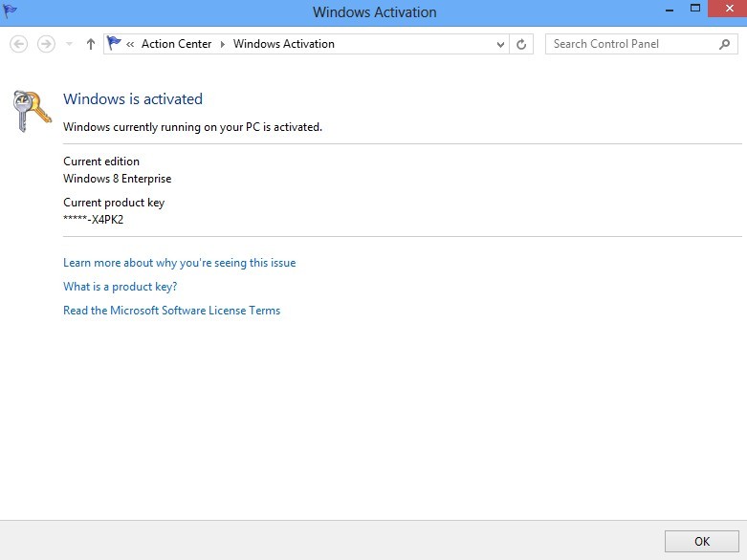Click the flag icon in address bar
Viewport: 747px width, 560px height.
tap(115, 44)
